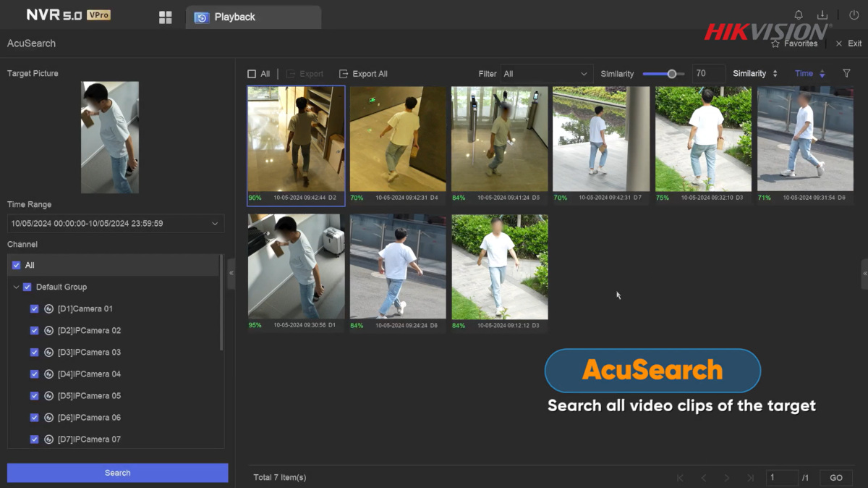Click the notification bell icon
The width and height of the screenshot is (868, 488).
(x=799, y=15)
